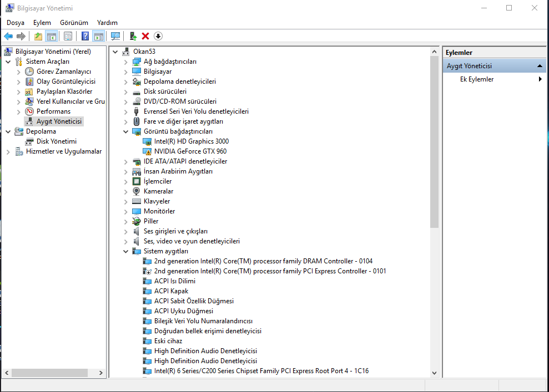Click the Evrensel Seri Veri Yolu USB icon

(x=136, y=111)
